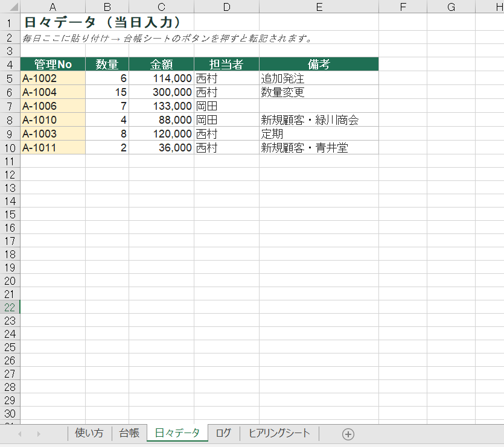Open the ヒアリングシート sheet tab
Screen dimensions: 504x447
coord(279,433)
